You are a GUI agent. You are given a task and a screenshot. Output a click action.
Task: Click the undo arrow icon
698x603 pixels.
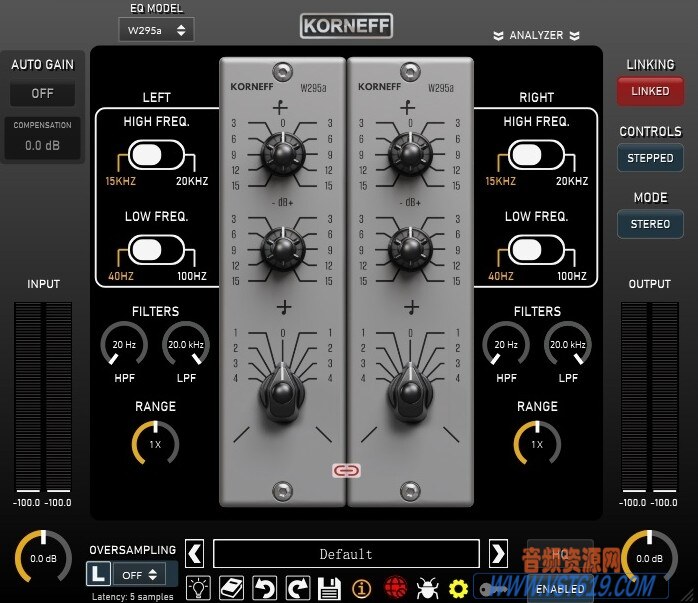click(x=264, y=588)
